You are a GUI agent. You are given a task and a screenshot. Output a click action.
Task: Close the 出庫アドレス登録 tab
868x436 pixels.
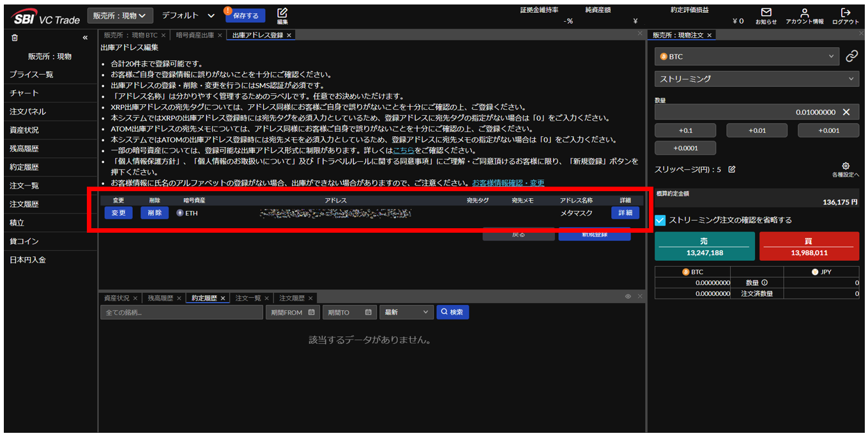point(289,35)
